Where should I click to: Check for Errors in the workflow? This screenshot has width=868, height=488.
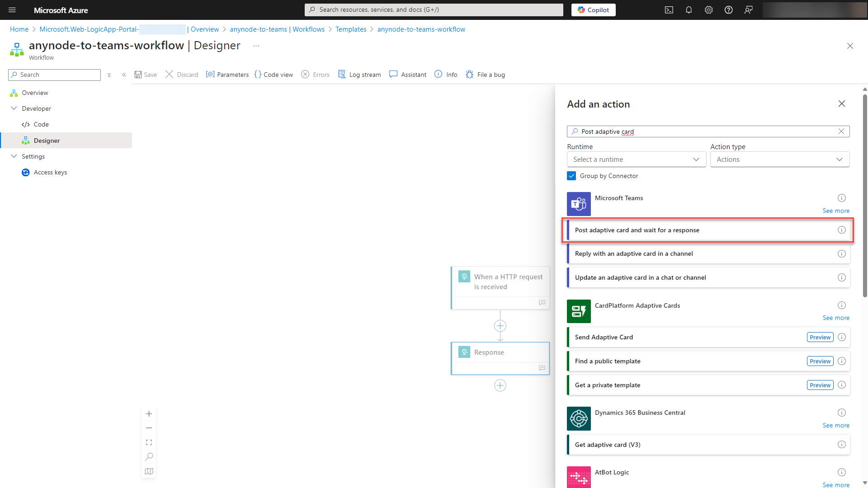pyautogui.click(x=315, y=75)
